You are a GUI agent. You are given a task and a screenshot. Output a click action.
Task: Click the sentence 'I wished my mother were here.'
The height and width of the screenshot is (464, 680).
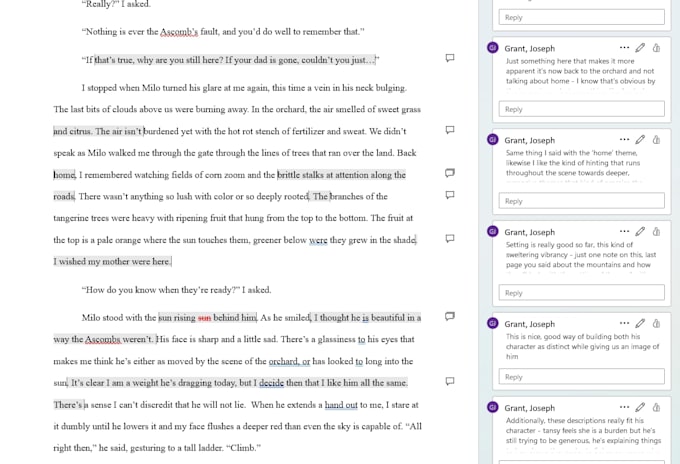tap(112, 261)
